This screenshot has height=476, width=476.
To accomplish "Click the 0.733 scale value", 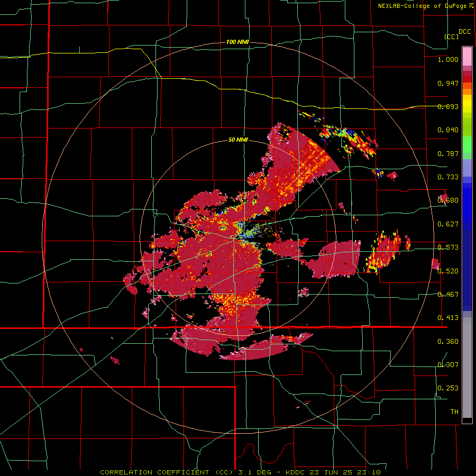I will 448,177.
